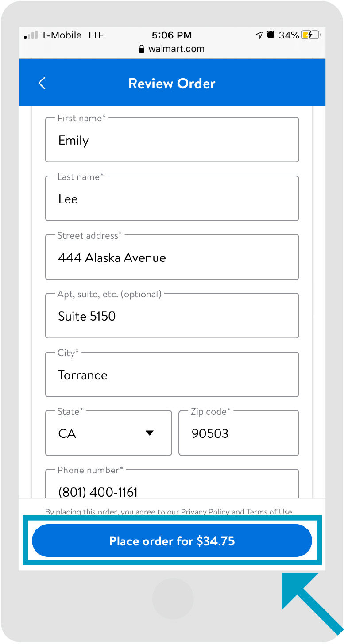The image size is (344, 644).
Task: Open the State dropdown showing CA
Action: [108, 433]
